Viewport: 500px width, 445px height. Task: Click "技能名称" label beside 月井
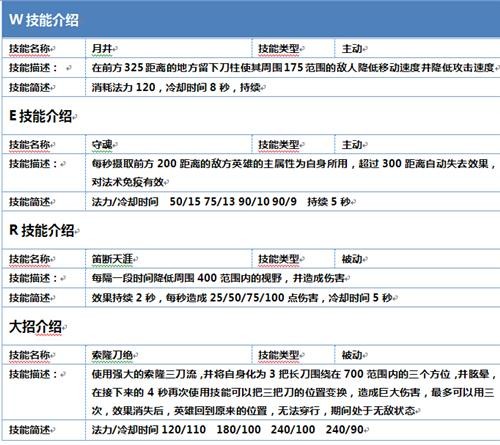[x=30, y=49]
